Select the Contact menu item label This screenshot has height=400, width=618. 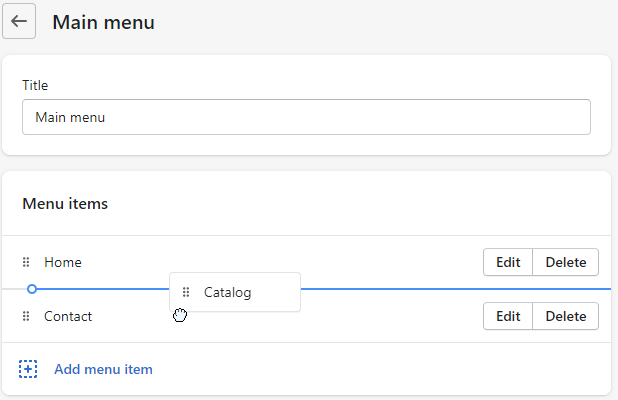68,316
